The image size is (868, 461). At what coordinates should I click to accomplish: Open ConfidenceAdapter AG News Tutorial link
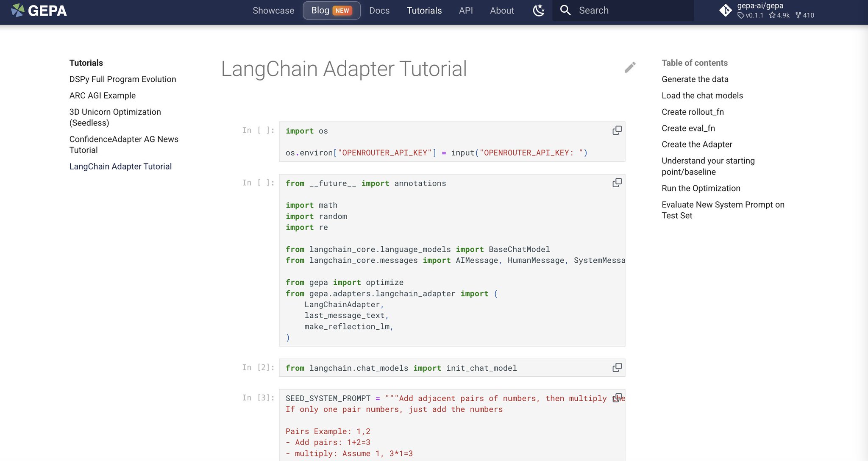click(124, 144)
